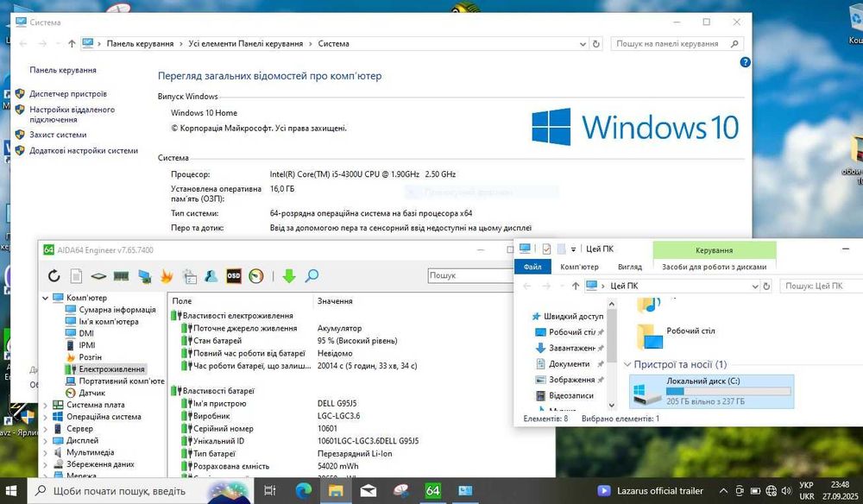This screenshot has width=863, height=504.
Task: Select Ім'я комп'ютера in AIDA64 tree
Action: click(x=109, y=321)
